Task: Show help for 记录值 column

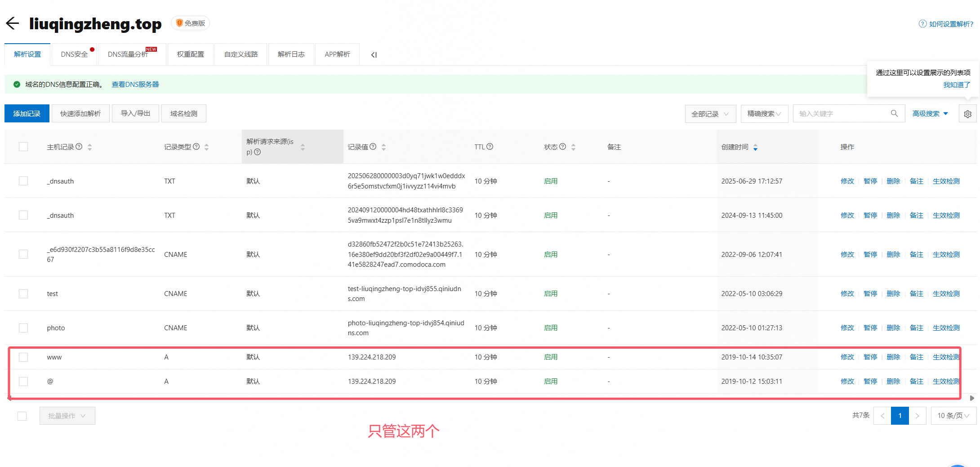Action: pos(373,147)
